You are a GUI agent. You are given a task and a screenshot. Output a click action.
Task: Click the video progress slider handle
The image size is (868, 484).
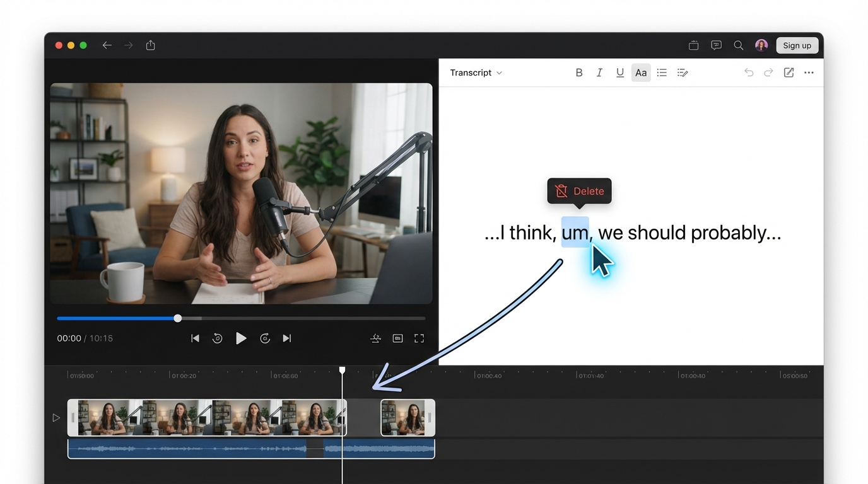(x=177, y=318)
